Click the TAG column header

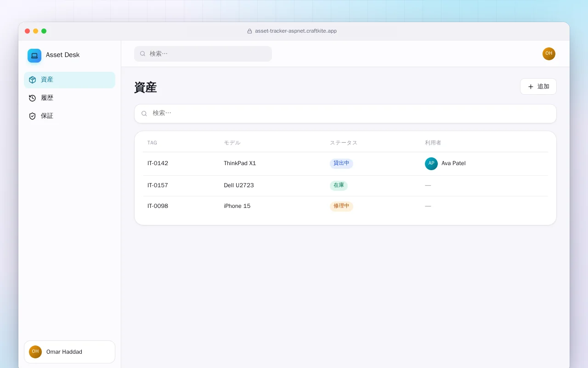tap(152, 143)
